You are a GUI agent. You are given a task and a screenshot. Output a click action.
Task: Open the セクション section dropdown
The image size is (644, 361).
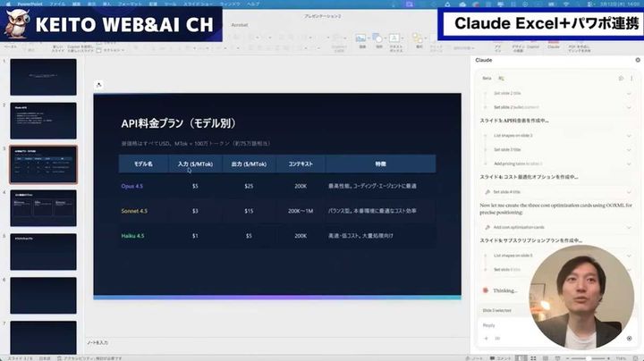[109, 50]
